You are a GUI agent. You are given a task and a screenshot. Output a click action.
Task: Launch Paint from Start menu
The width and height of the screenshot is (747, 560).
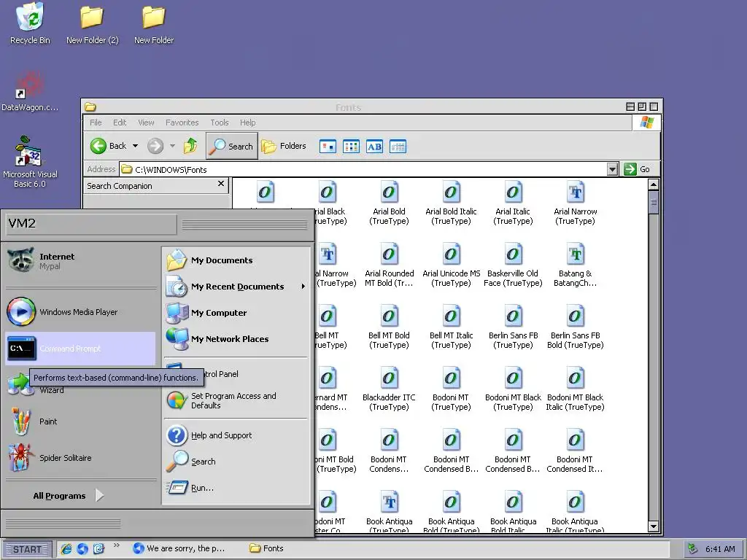(80, 421)
